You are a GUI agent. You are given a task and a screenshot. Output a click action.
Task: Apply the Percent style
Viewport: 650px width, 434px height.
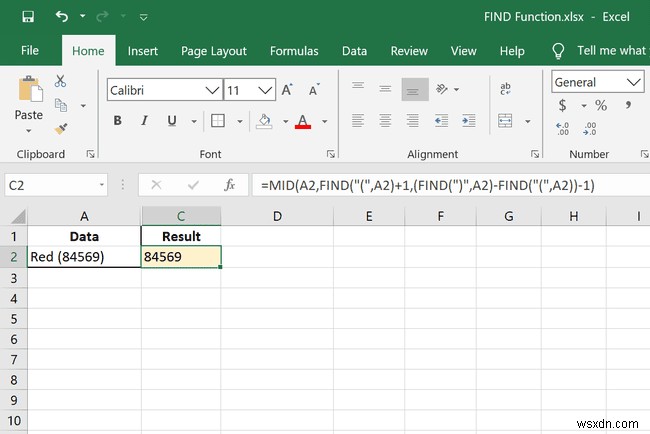[x=601, y=105]
